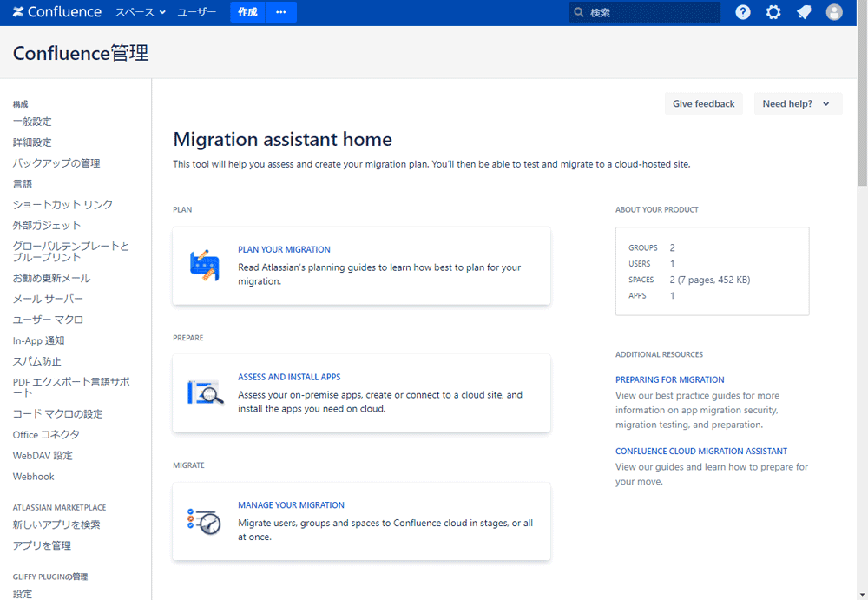Open メール サーバー in the sidebar

click(48, 299)
